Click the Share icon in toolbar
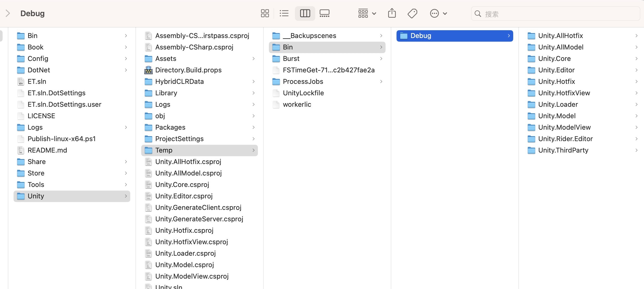Viewport: 644px width, 289px height. click(x=392, y=13)
